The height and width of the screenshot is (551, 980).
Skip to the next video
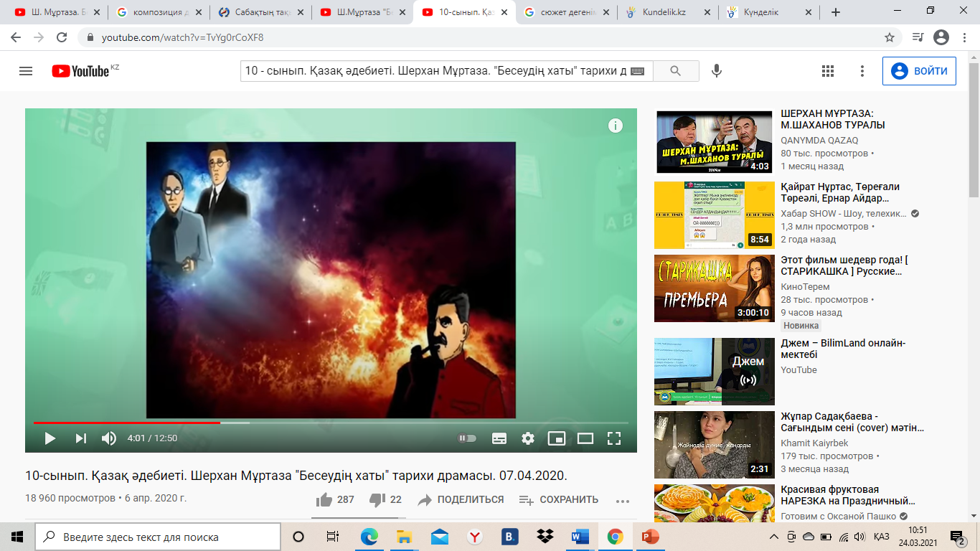pos(80,438)
